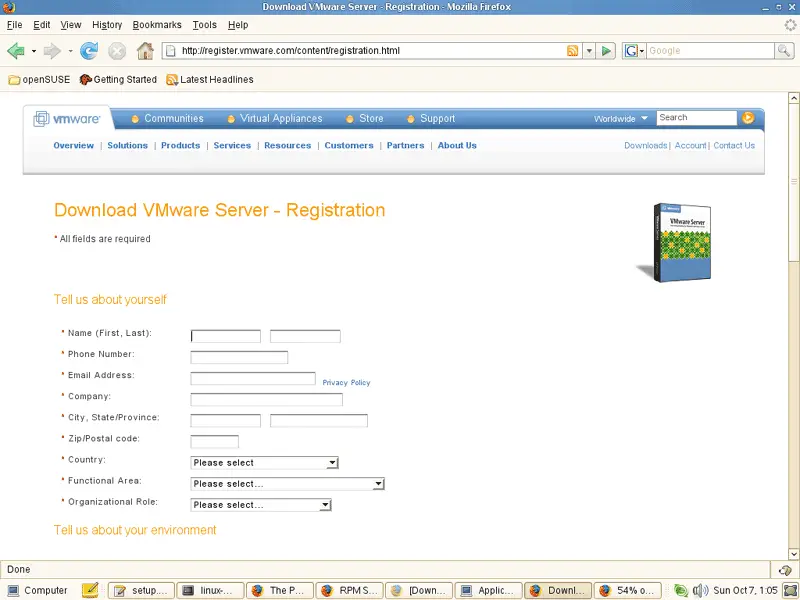
Task: Follow the Customers link
Action: pyautogui.click(x=349, y=145)
